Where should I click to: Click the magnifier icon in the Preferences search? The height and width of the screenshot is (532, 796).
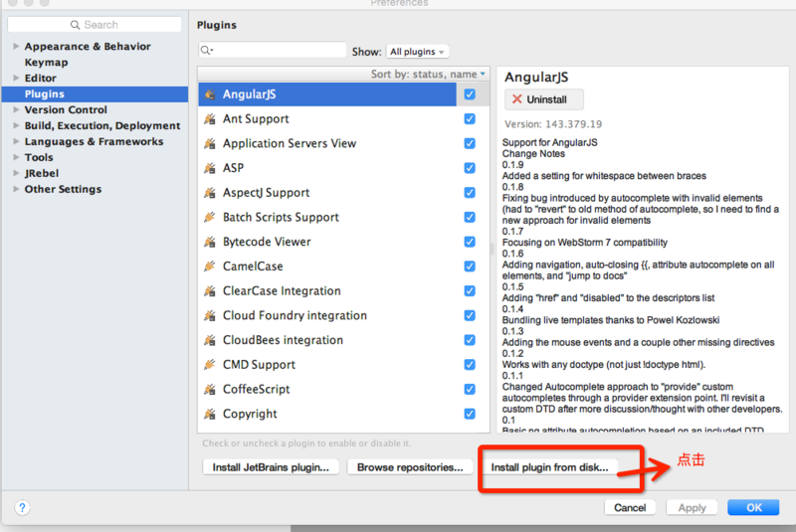pyautogui.click(x=76, y=25)
